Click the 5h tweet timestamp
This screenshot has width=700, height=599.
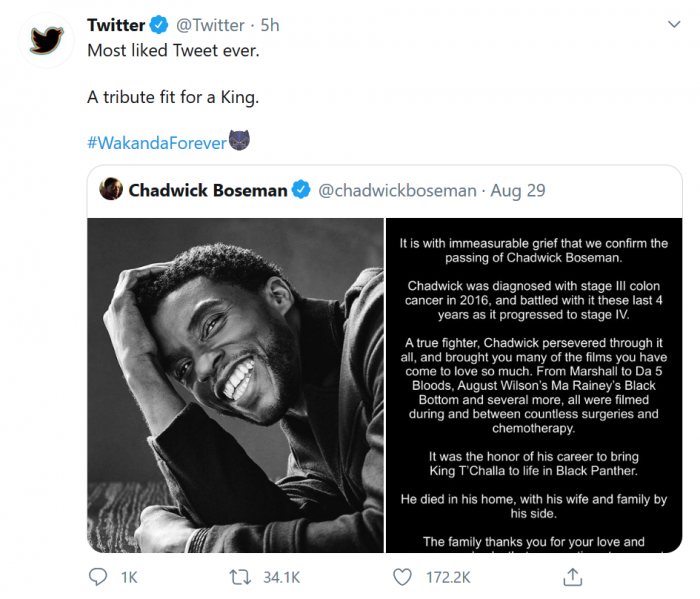[270, 25]
